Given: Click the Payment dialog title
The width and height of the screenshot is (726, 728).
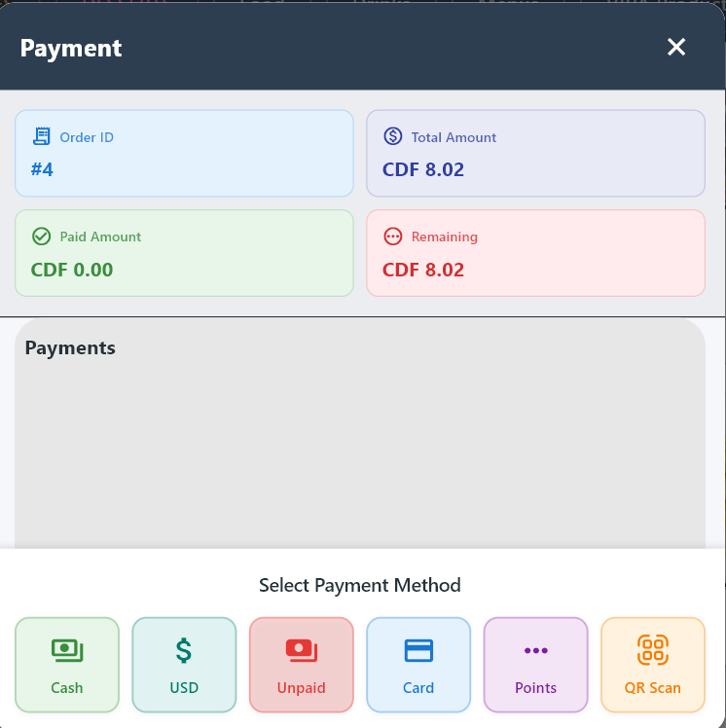Looking at the screenshot, I should (x=71, y=49).
